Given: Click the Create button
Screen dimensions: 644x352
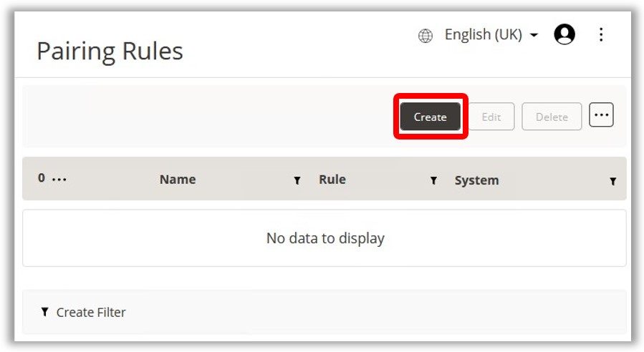Looking at the screenshot, I should point(430,117).
